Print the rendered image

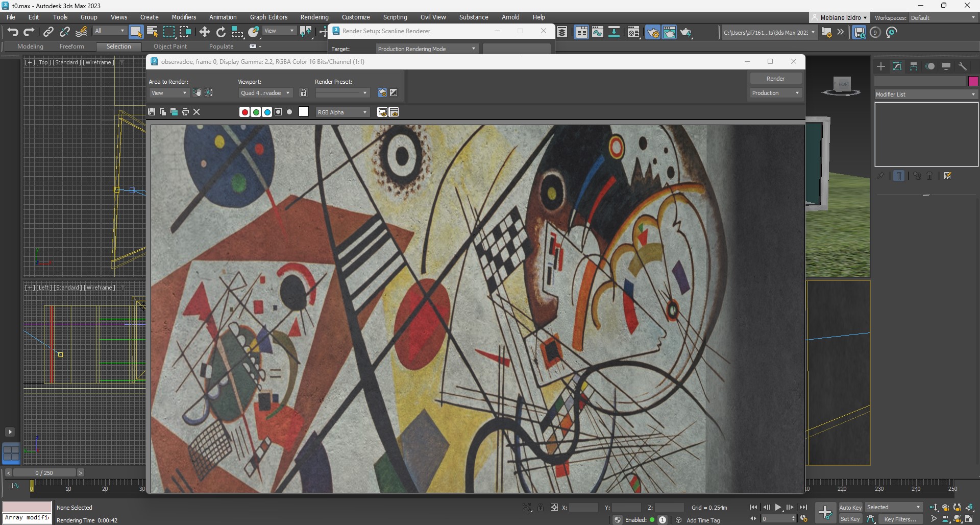185,112
